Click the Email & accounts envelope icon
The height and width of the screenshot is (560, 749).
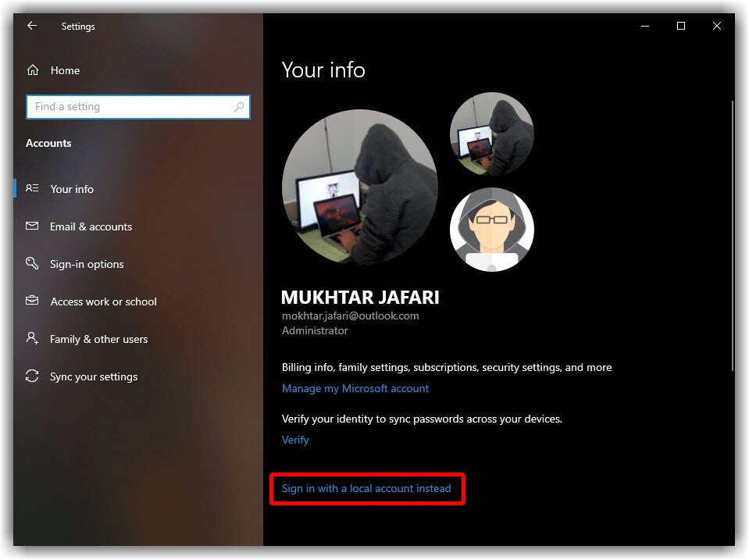(32, 226)
